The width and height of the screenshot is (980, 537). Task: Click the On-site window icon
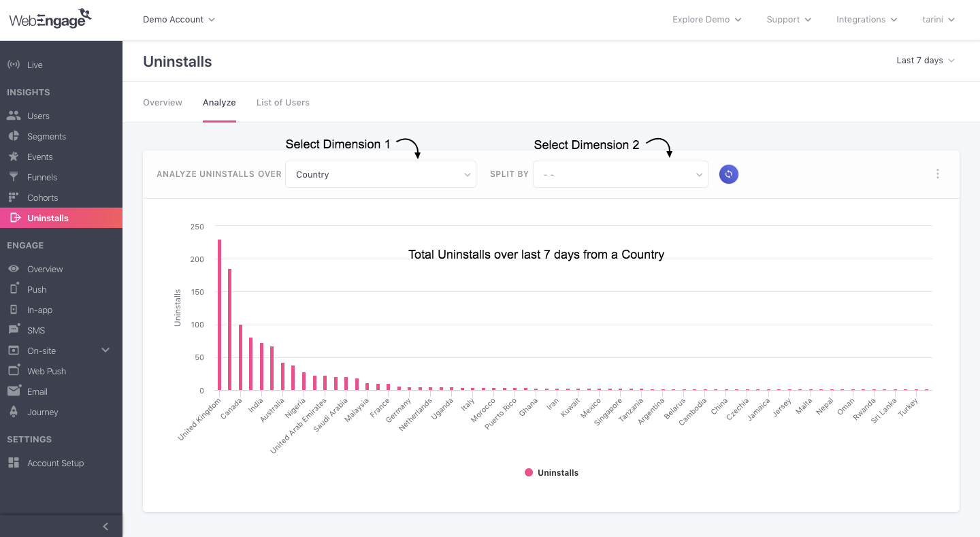click(14, 351)
